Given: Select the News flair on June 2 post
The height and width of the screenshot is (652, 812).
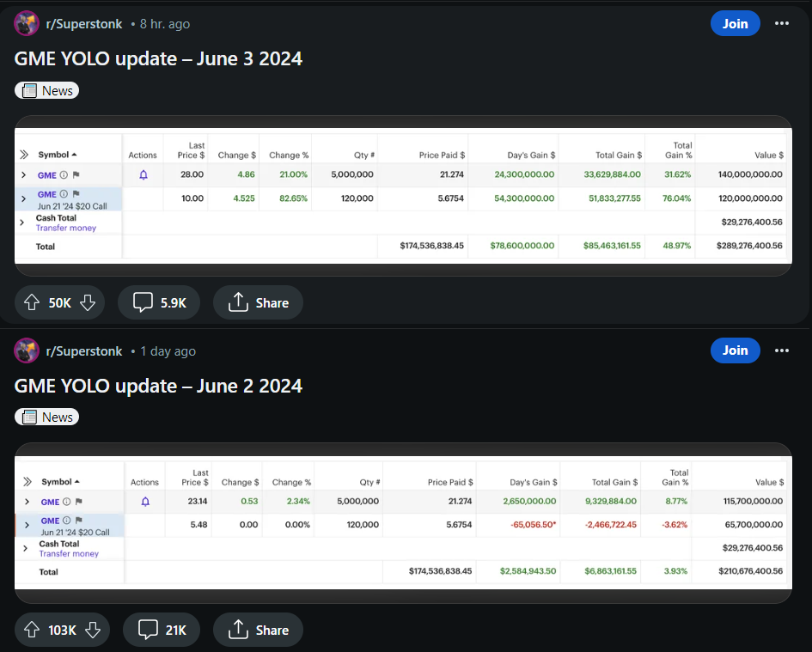Looking at the screenshot, I should tap(47, 417).
